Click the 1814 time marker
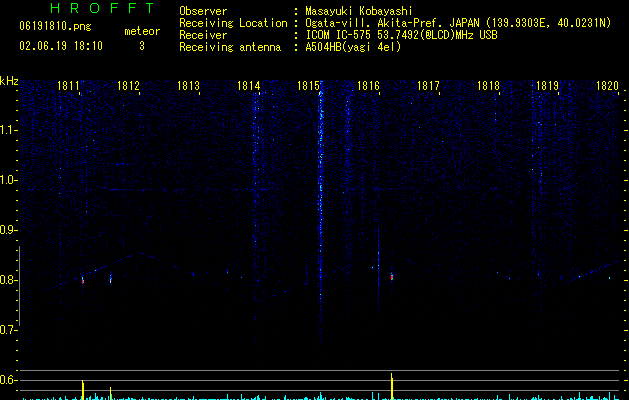The width and height of the screenshot is (629, 400). pos(248,86)
